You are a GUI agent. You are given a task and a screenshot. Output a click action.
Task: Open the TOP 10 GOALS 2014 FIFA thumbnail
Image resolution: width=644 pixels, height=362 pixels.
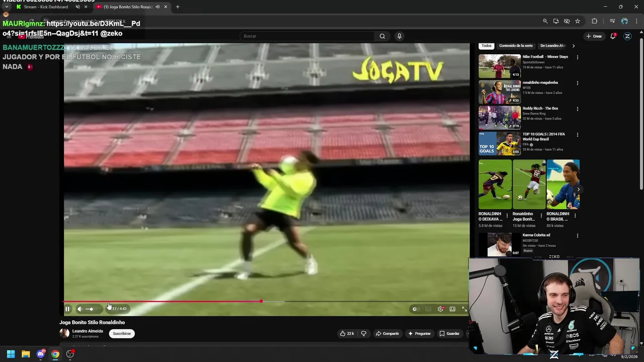(x=500, y=144)
